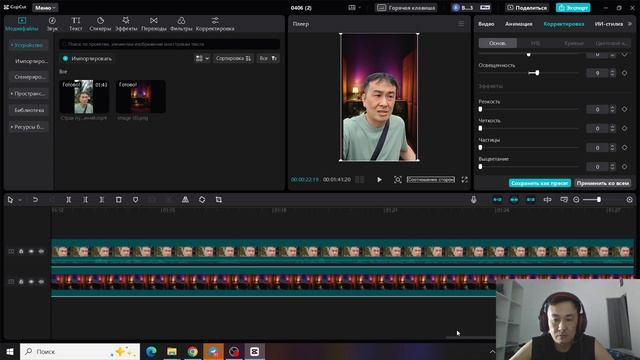Click the Delete right split icon
Screen dimensions: 640x360
[x=102, y=200]
